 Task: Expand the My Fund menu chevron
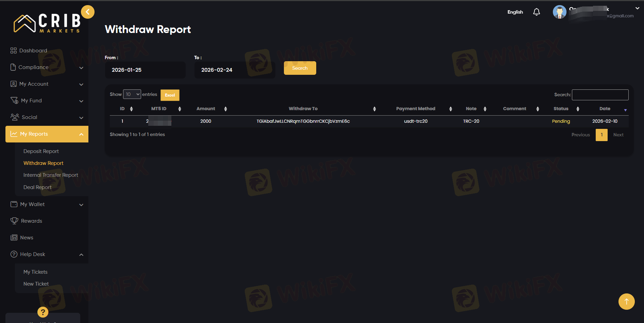(81, 101)
